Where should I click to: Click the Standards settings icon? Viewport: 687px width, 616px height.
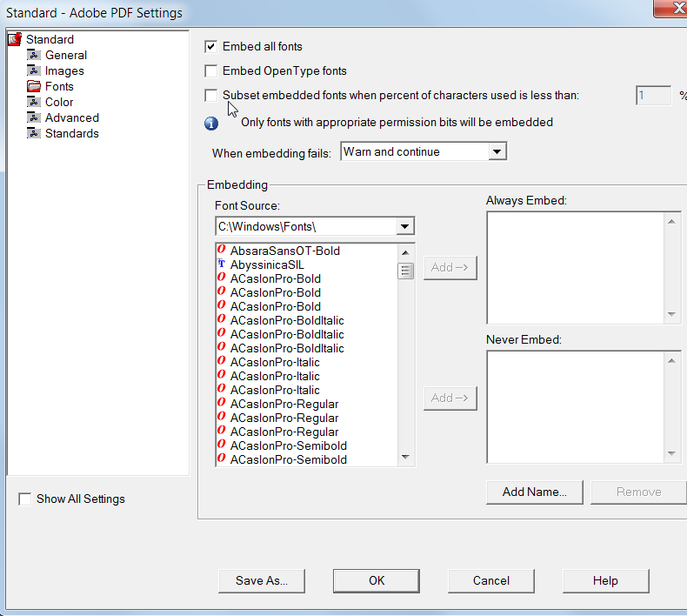[x=33, y=133]
